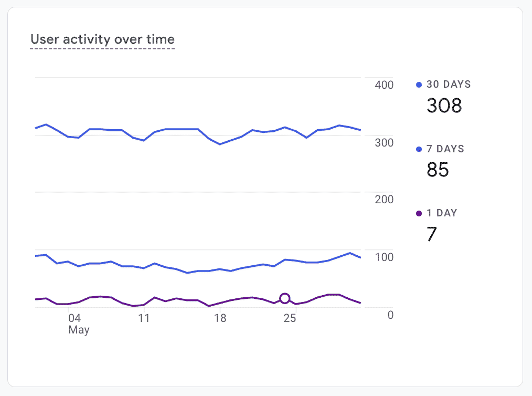
Task: Select the 85 value under 7 DAYS
Action: (x=438, y=170)
